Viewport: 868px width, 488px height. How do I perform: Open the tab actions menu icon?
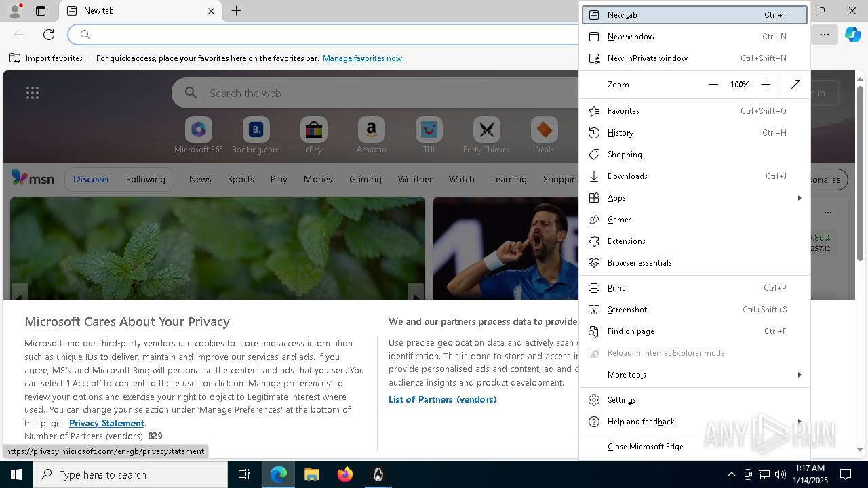[41, 11]
